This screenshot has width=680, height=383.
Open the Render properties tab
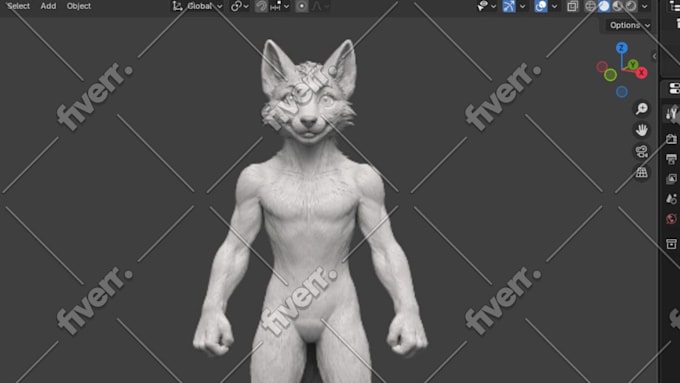click(671, 139)
